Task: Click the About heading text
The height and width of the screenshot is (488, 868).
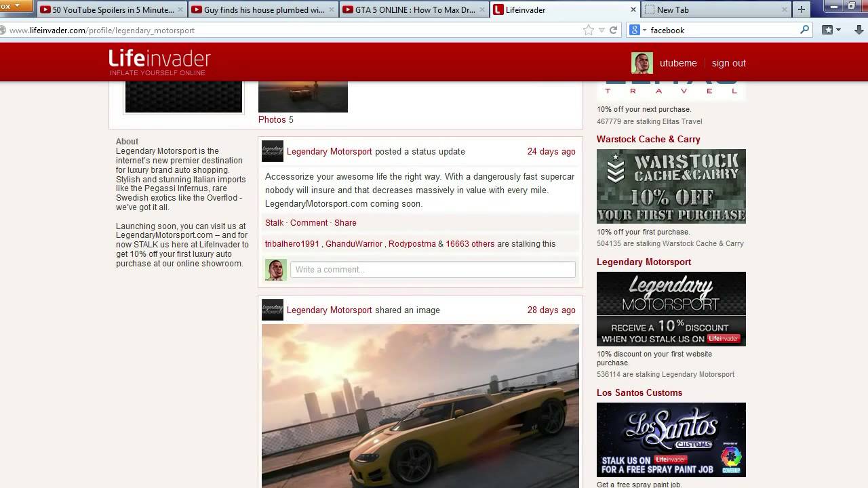Action: point(127,142)
